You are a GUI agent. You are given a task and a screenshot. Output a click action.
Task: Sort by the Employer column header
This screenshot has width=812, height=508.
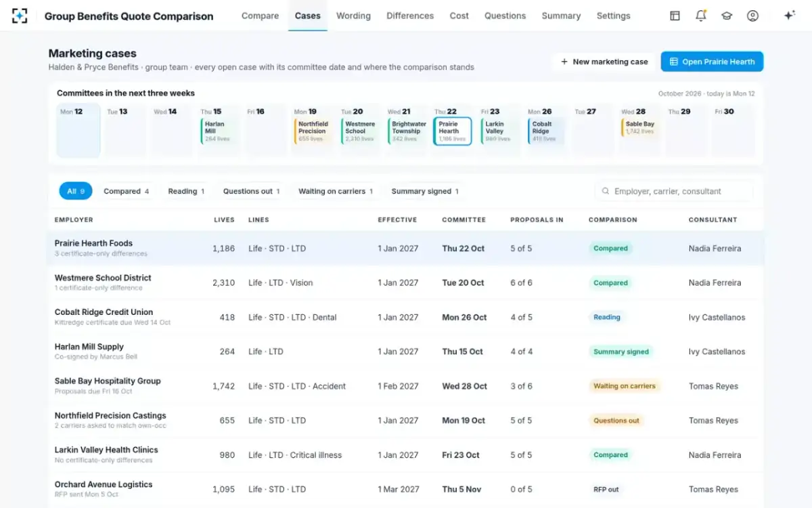[74, 219]
